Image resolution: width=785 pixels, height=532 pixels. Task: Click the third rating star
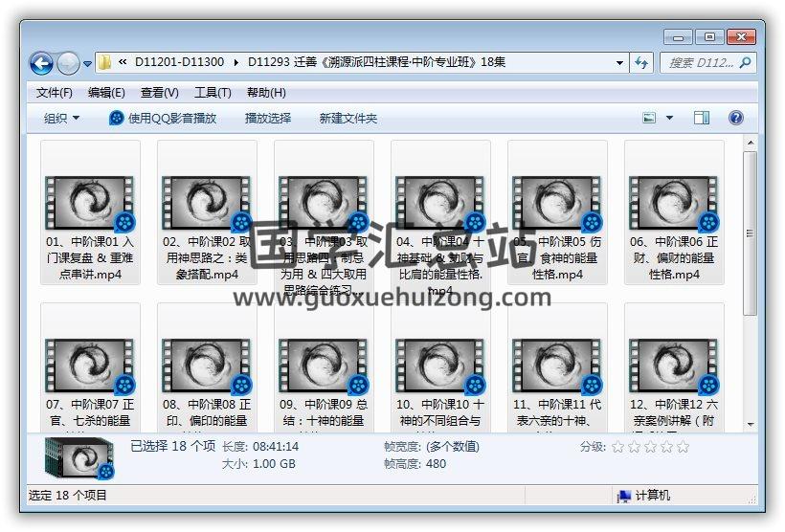coord(650,447)
